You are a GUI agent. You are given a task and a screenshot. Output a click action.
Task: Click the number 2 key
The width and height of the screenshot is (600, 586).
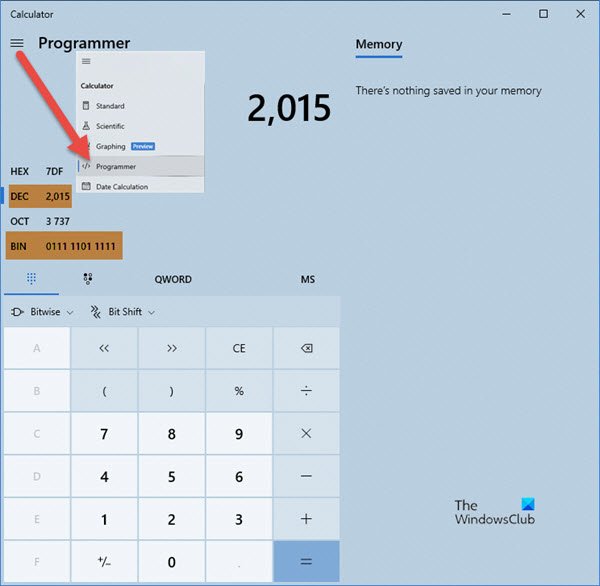(171, 519)
